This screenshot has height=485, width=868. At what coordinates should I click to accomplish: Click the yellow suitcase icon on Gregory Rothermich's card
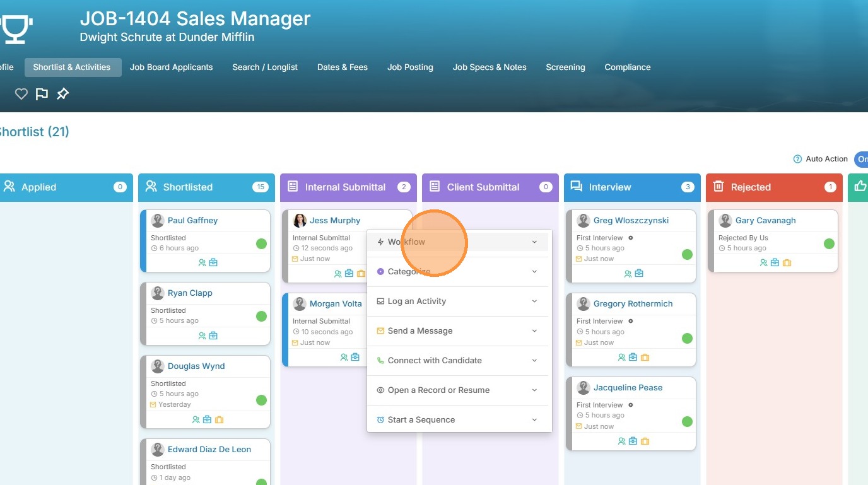click(645, 357)
